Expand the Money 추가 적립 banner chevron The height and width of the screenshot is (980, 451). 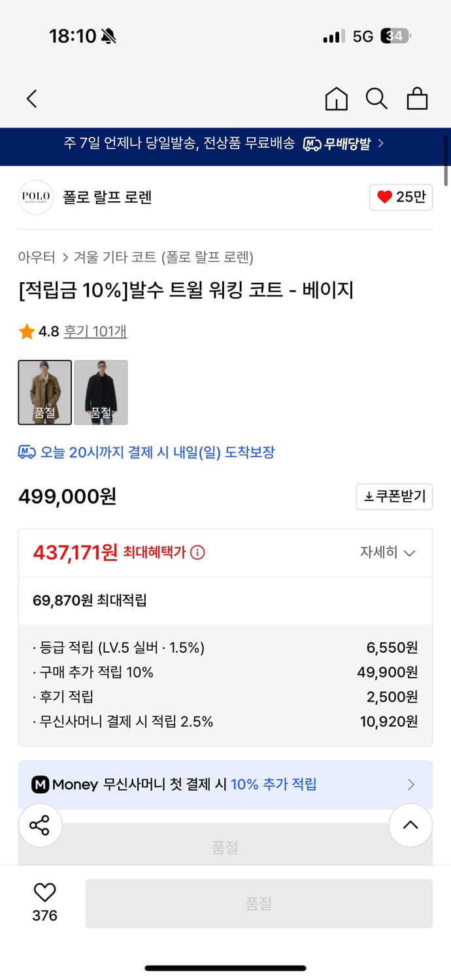point(410,785)
